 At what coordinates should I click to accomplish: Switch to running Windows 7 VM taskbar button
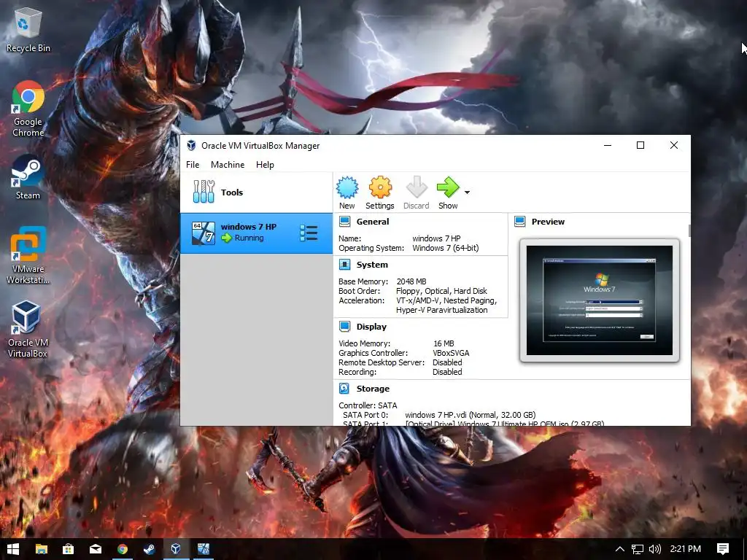coord(204,549)
